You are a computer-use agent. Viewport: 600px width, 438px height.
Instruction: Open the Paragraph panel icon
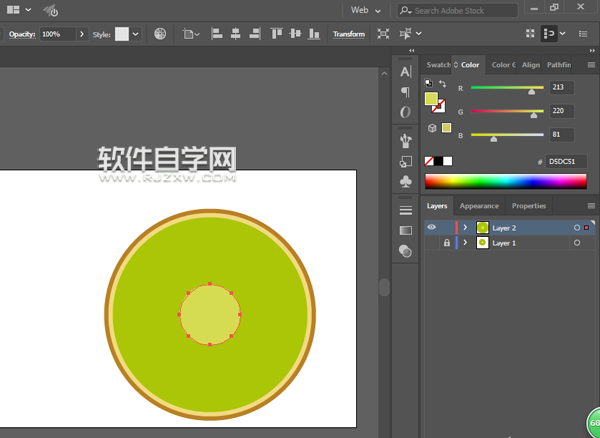tap(405, 92)
